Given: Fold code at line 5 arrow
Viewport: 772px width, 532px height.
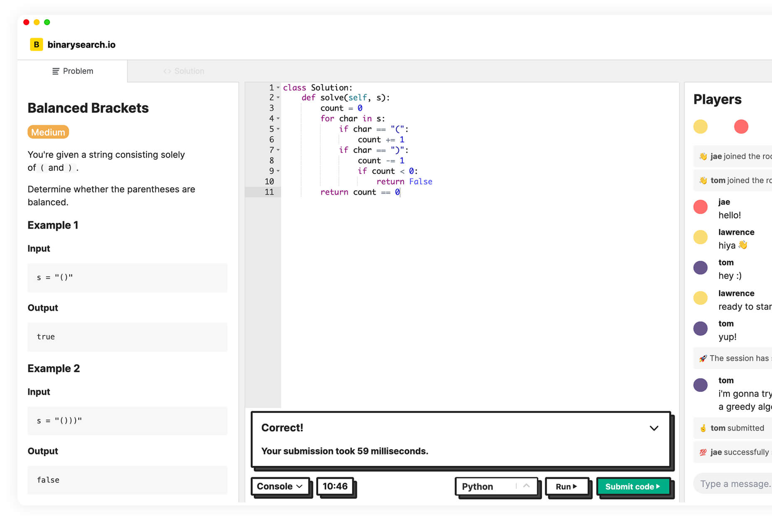Looking at the screenshot, I should (278, 129).
